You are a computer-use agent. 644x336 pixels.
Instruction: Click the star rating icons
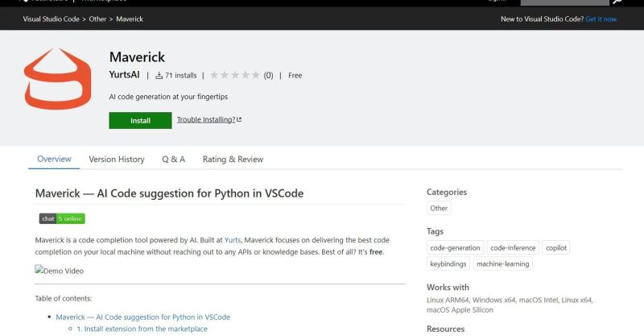234,76
